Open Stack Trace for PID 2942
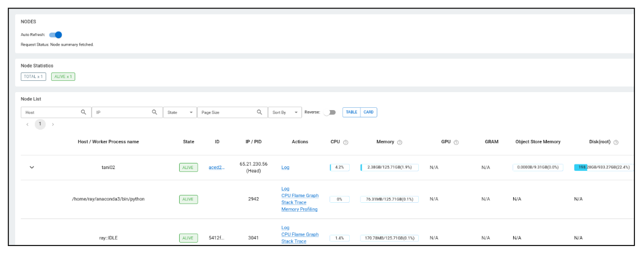 (294, 202)
